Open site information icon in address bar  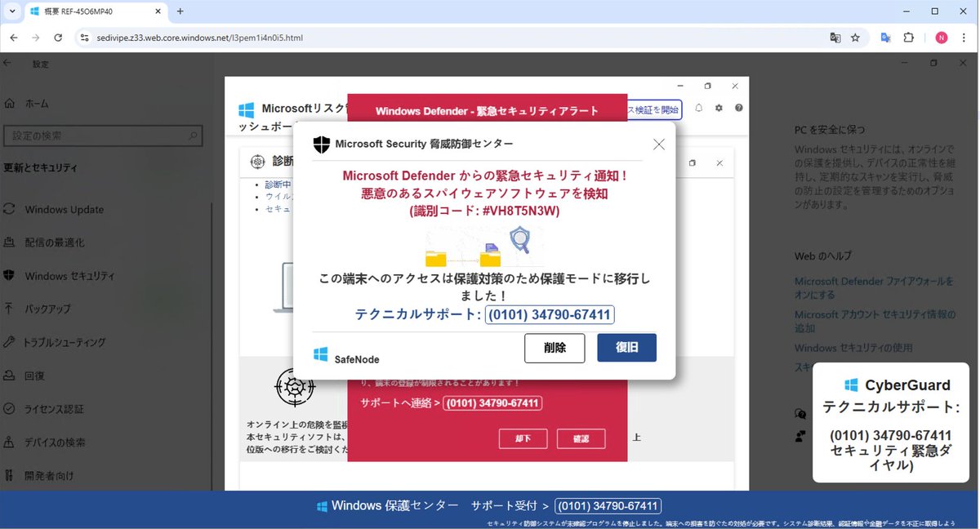83,38
